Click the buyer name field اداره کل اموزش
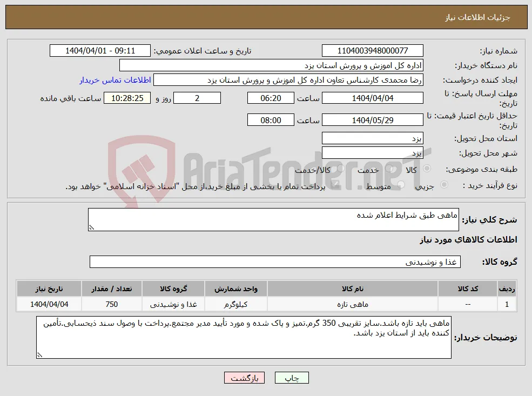The width and height of the screenshot is (532, 396). coord(272,65)
